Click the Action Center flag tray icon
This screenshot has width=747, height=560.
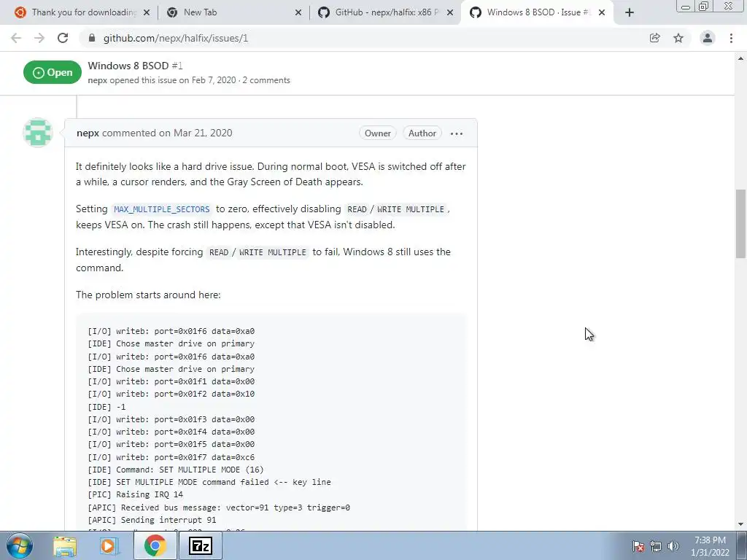pos(638,546)
